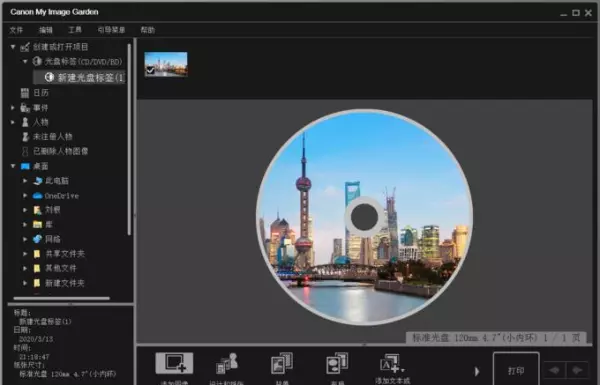Viewport: 600px width, 385px height.
Task: Click the 添加图像 (add image) tool icon
Action: [174, 363]
